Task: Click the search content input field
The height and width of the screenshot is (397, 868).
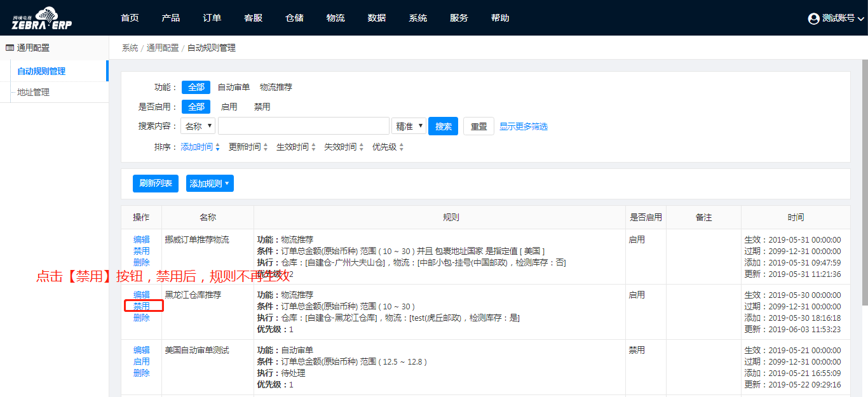Action: pyautogui.click(x=303, y=126)
